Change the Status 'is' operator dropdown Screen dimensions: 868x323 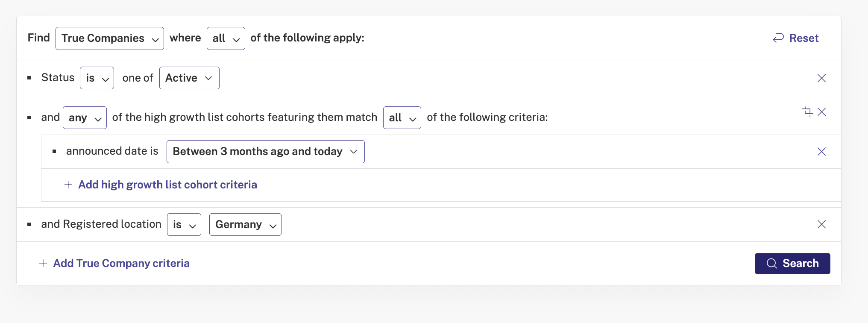tap(97, 78)
